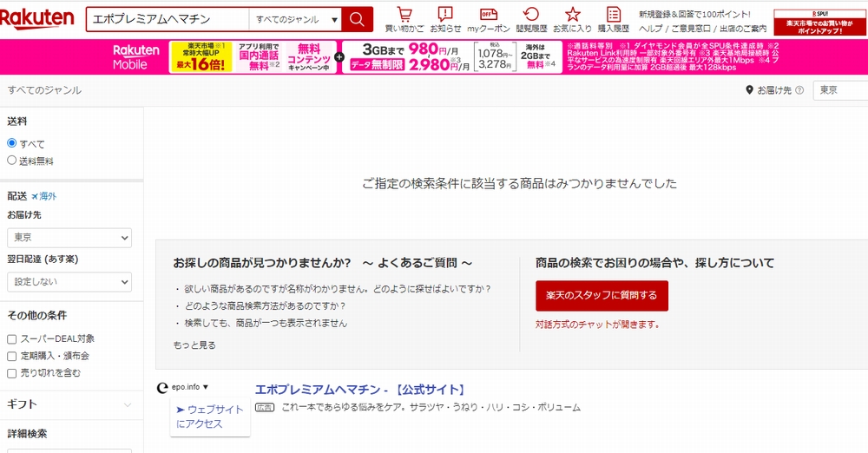Click the 新規登録&回答で100ポイント link

pyautogui.click(x=694, y=15)
